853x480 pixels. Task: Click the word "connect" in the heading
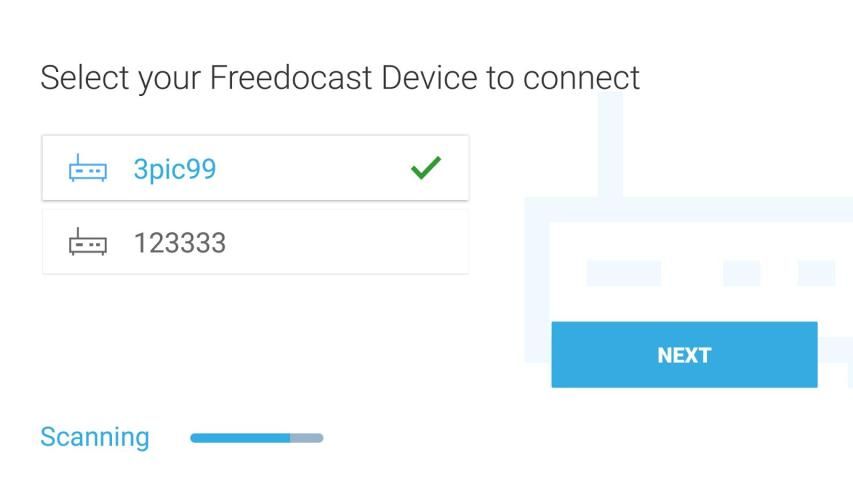coord(581,78)
